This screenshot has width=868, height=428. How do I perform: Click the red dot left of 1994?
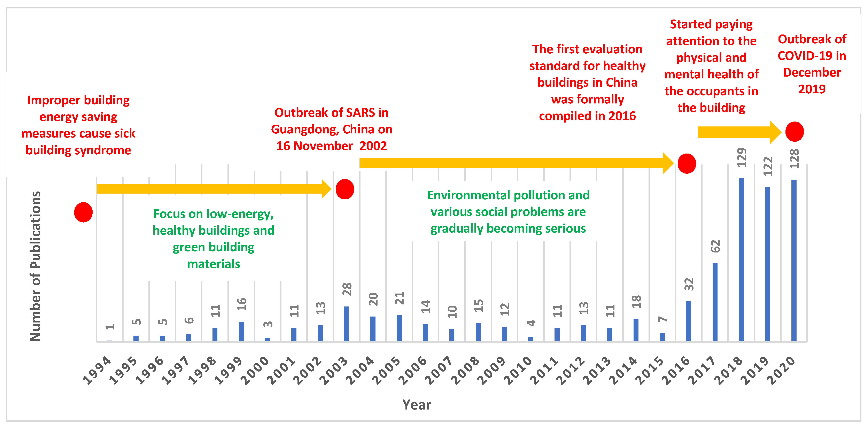point(83,212)
